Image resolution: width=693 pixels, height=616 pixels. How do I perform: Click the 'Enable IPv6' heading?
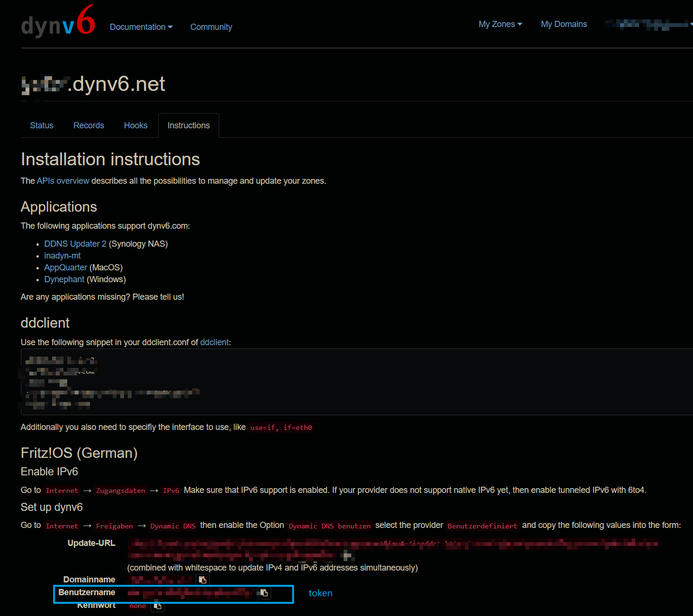click(49, 472)
